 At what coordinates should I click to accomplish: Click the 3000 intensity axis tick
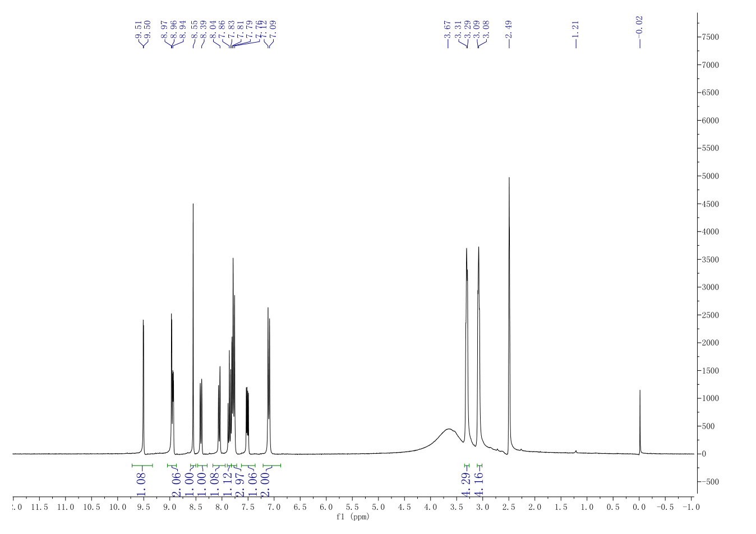point(711,287)
